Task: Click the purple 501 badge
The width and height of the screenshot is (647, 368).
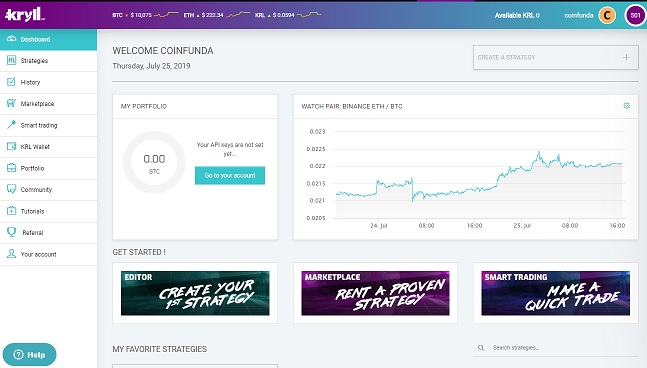Action: coord(635,15)
